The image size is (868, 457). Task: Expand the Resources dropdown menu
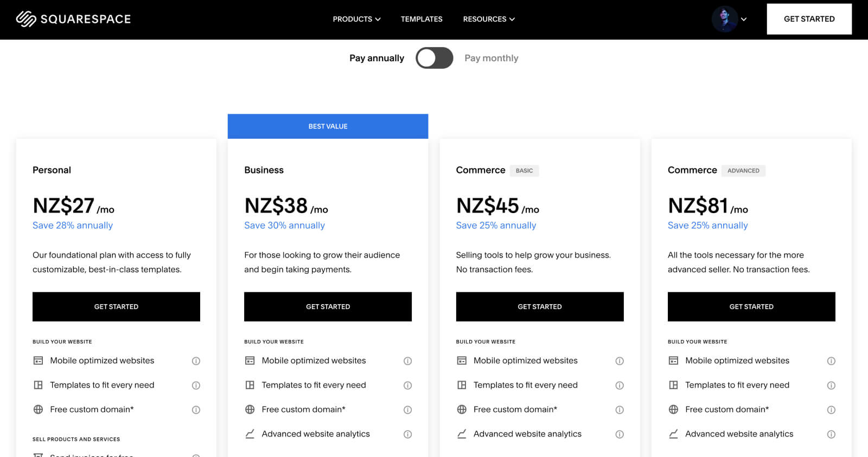pos(489,19)
